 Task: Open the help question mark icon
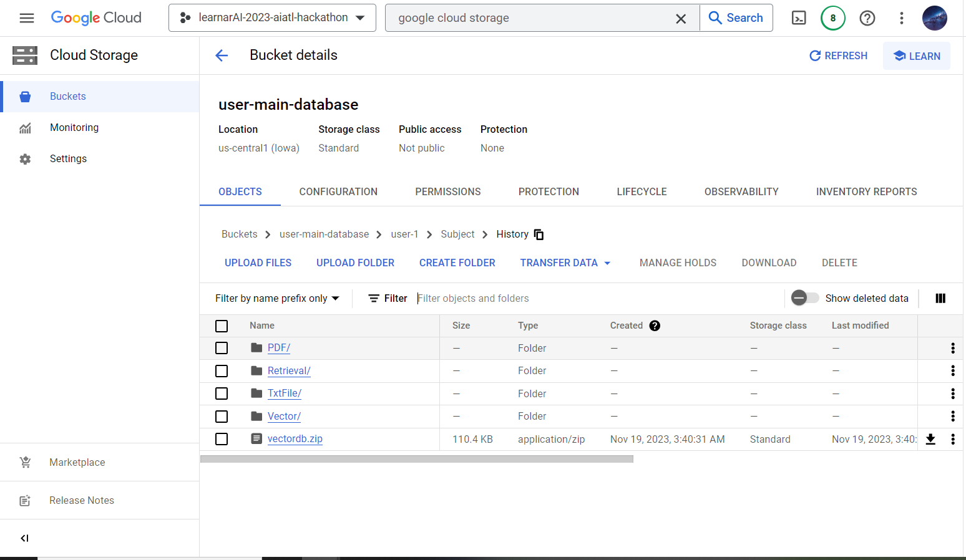pos(867,18)
